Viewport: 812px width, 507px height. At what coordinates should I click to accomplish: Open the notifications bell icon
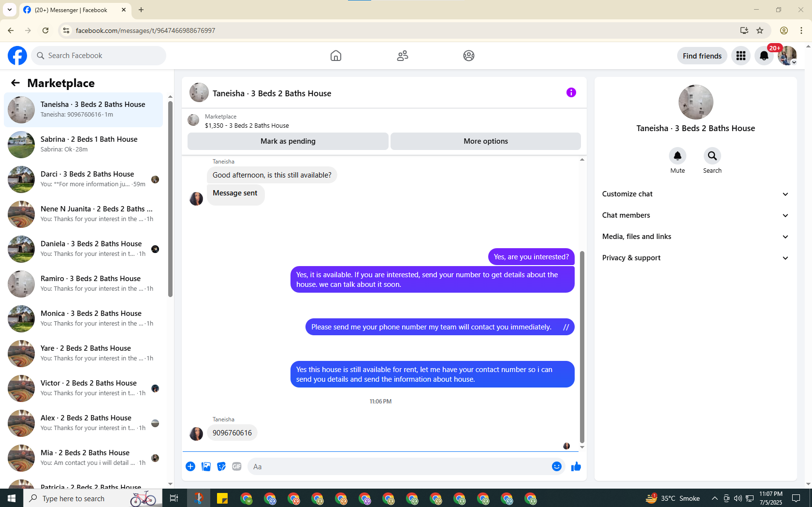coord(764,56)
